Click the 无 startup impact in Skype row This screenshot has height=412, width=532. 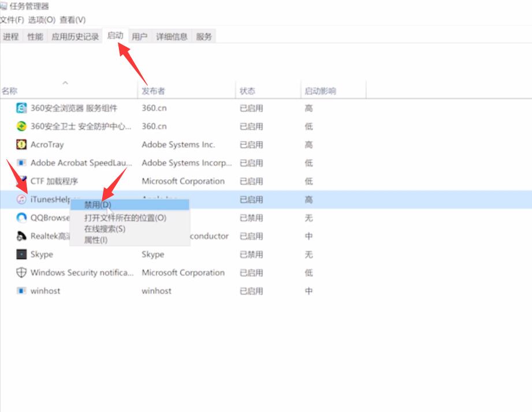(x=309, y=254)
